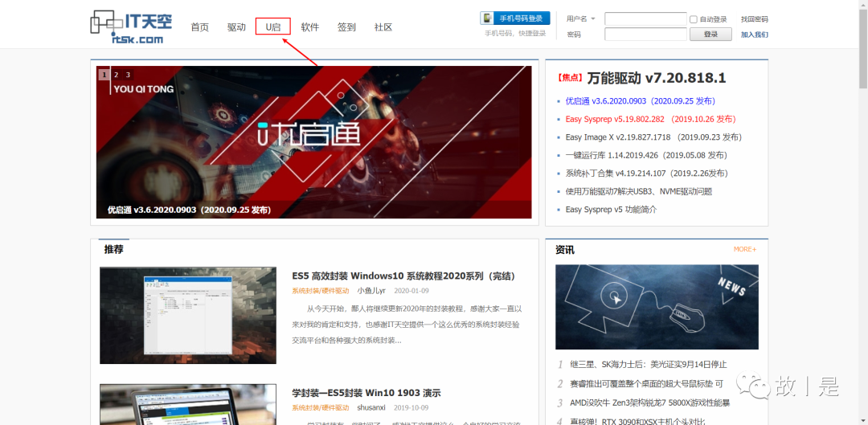
Task: Click the 手机号码登录 button
Action: pyautogui.click(x=515, y=18)
